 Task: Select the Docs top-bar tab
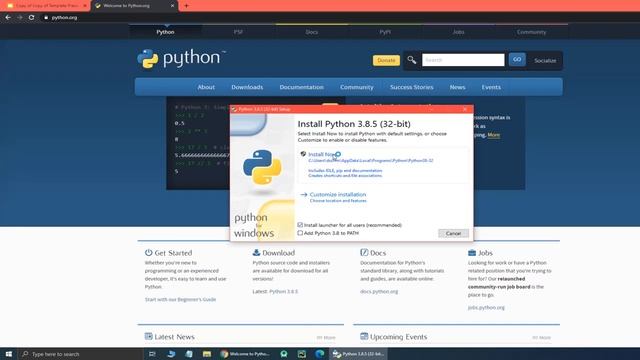[311, 32]
